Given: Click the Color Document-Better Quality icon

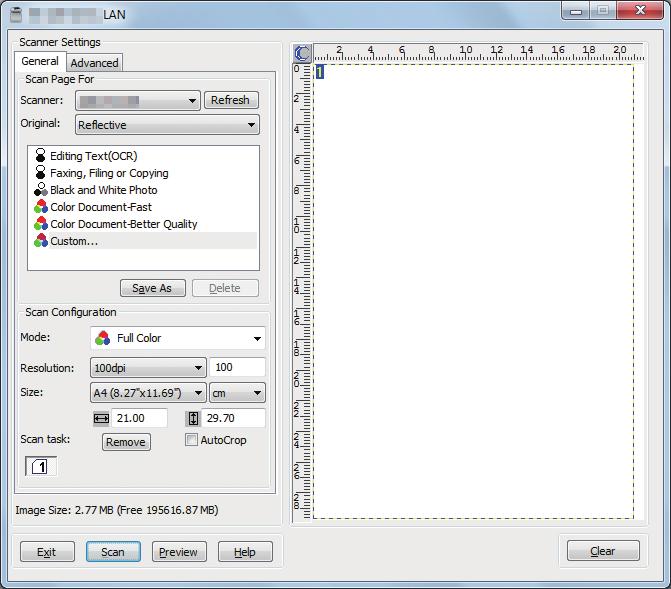Looking at the screenshot, I should tap(41, 224).
